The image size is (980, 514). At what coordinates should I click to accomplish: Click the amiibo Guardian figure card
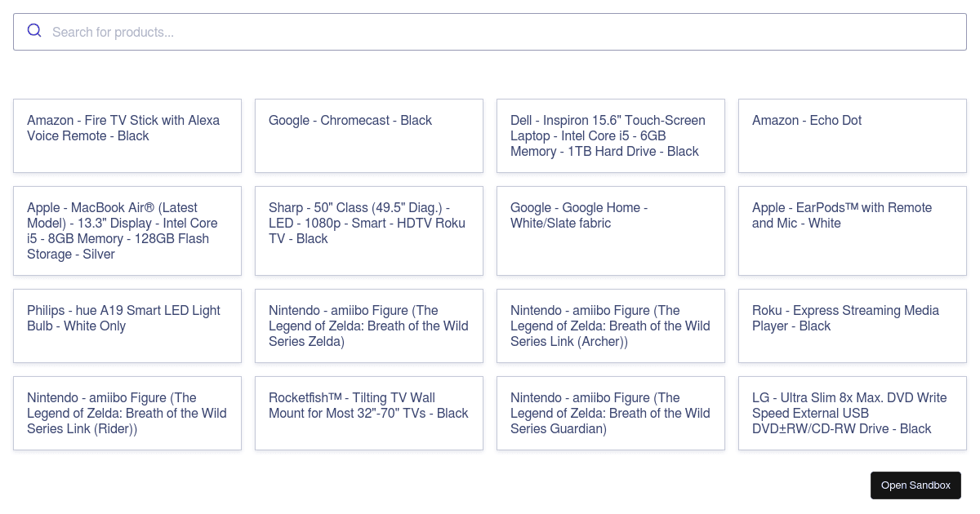coord(611,413)
